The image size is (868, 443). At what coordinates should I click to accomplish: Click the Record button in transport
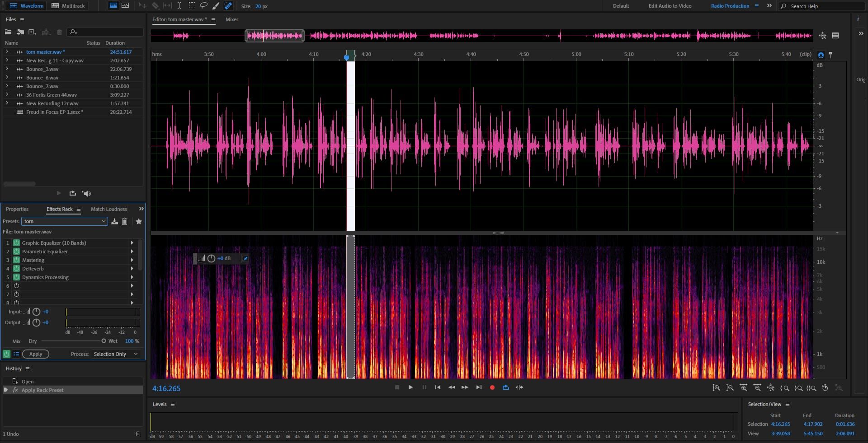click(x=492, y=387)
